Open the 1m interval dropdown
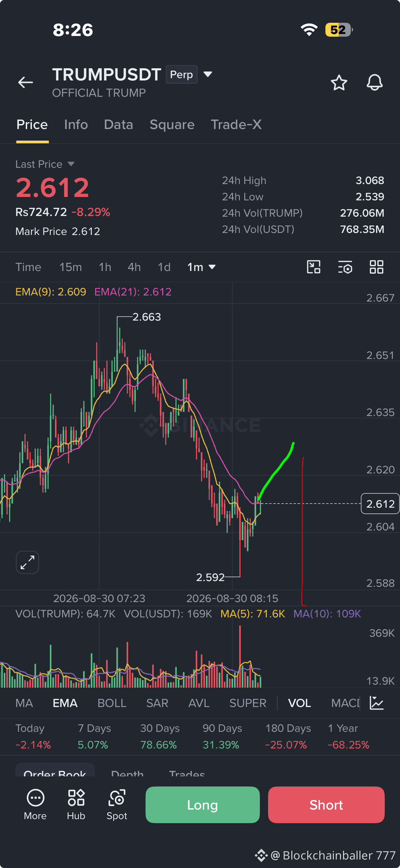Viewport: 400px width, 868px height. 201,267
